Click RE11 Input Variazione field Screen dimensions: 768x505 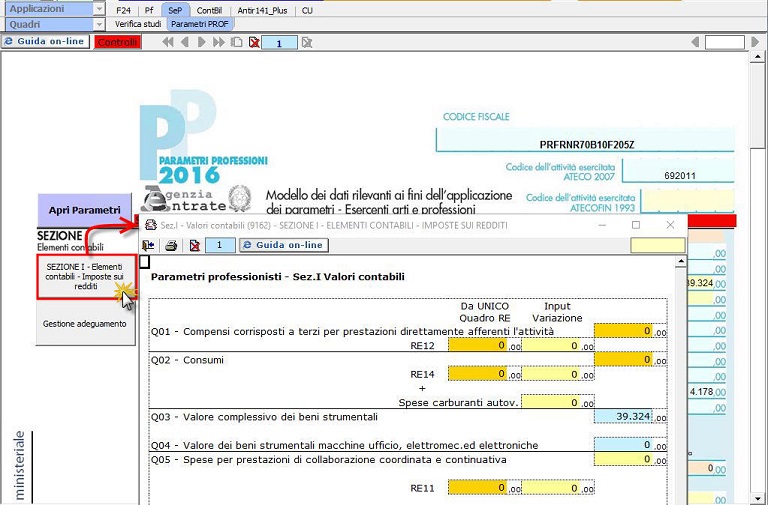pos(551,487)
